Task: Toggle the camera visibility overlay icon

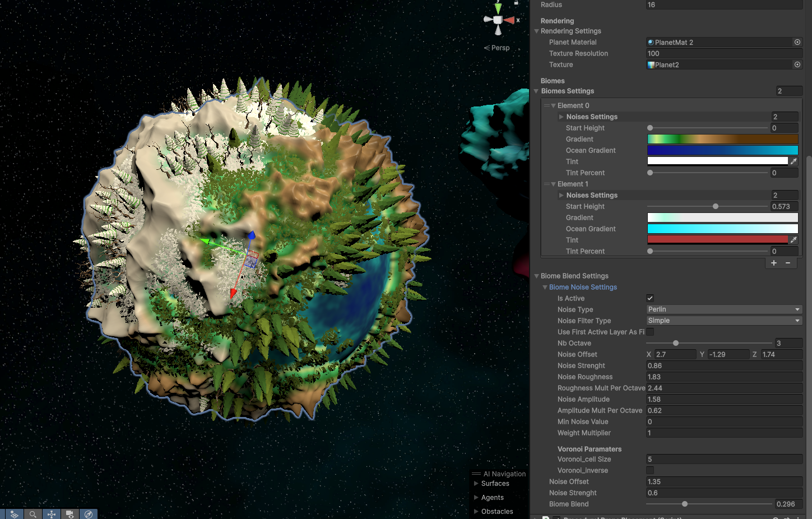Action: click(x=70, y=514)
